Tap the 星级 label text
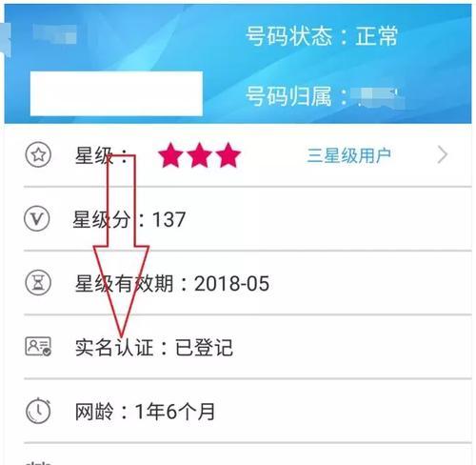Image resolution: width=476 pixels, height=465 pixels. pyautogui.click(x=94, y=155)
